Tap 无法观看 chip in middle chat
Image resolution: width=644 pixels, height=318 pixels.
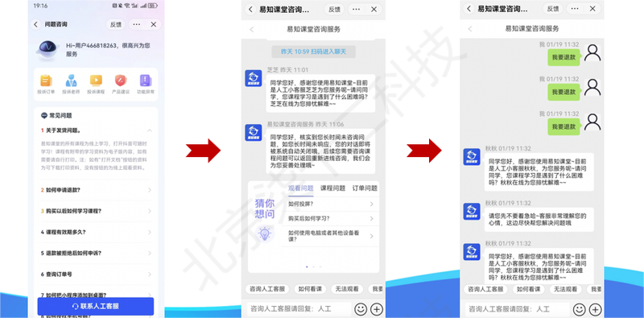click(346, 289)
